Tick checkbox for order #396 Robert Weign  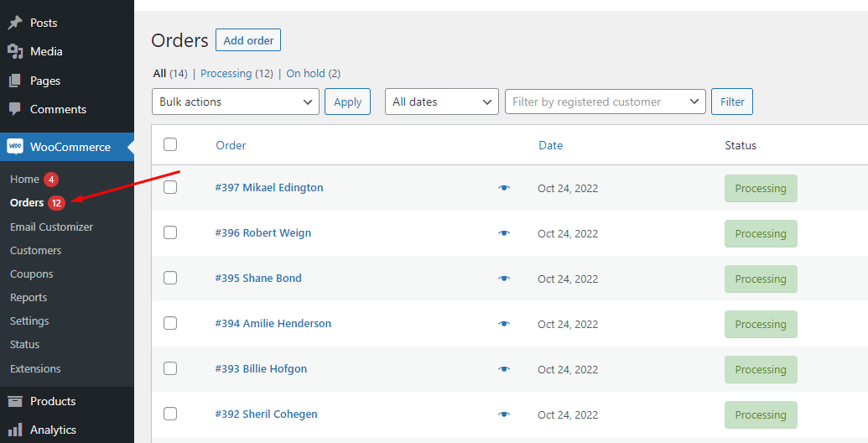(170, 232)
